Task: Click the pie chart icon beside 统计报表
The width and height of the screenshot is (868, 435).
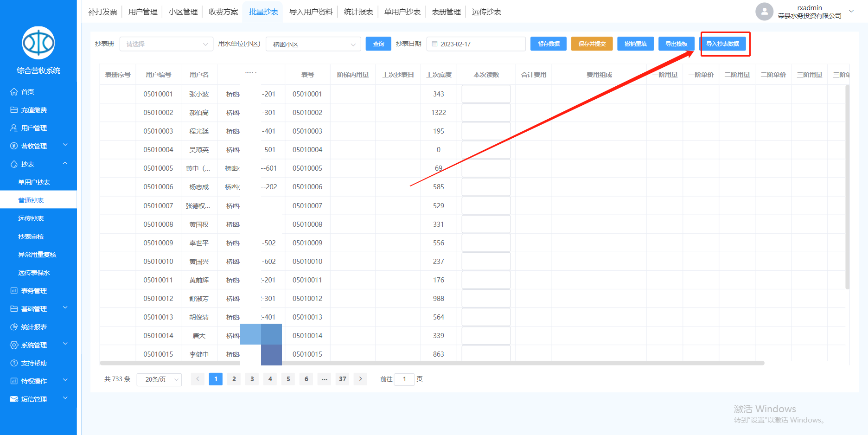Action: (14, 327)
